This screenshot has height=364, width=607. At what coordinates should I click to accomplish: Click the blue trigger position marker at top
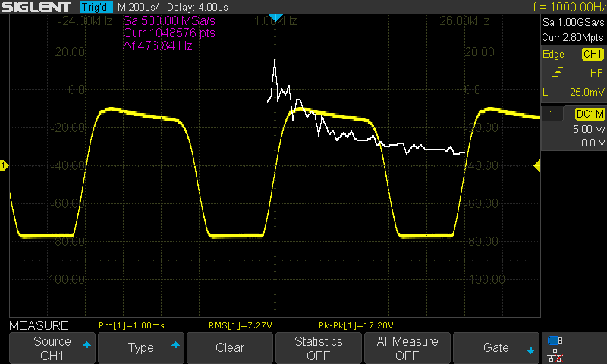coord(276,17)
